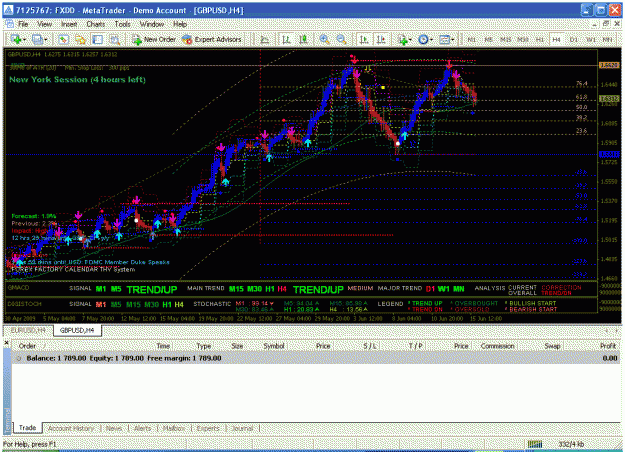Screen dimensions: 625x452
Task: Click the Periods clock icon
Action: [x=423, y=39]
